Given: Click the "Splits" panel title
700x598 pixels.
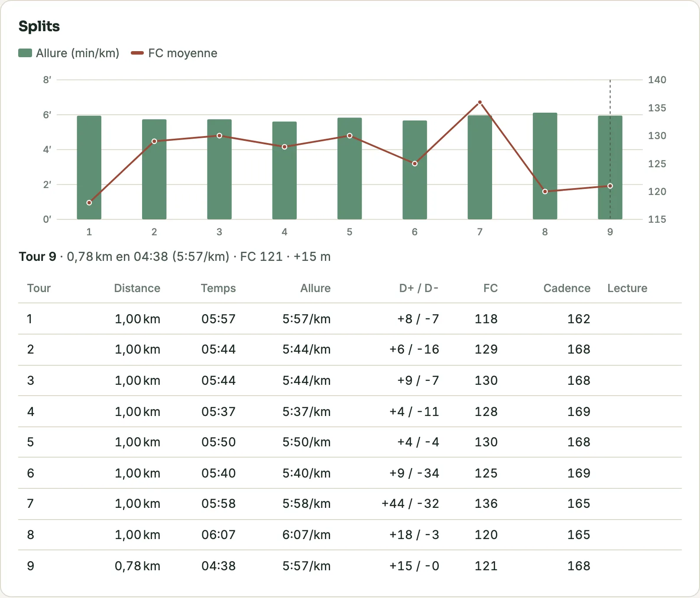Looking at the screenshot, I should point(39,26).
